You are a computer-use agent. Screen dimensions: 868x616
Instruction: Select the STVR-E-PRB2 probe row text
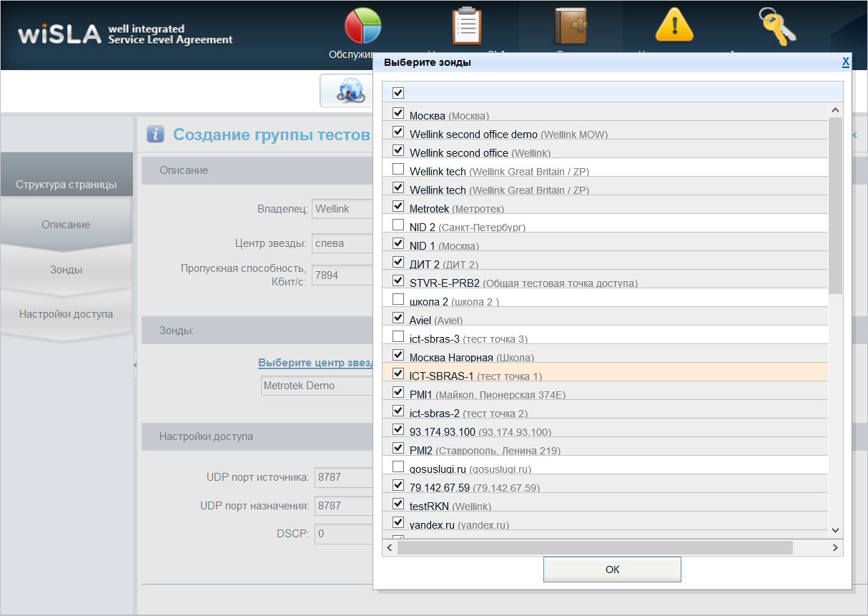click(x=523, y=283)
